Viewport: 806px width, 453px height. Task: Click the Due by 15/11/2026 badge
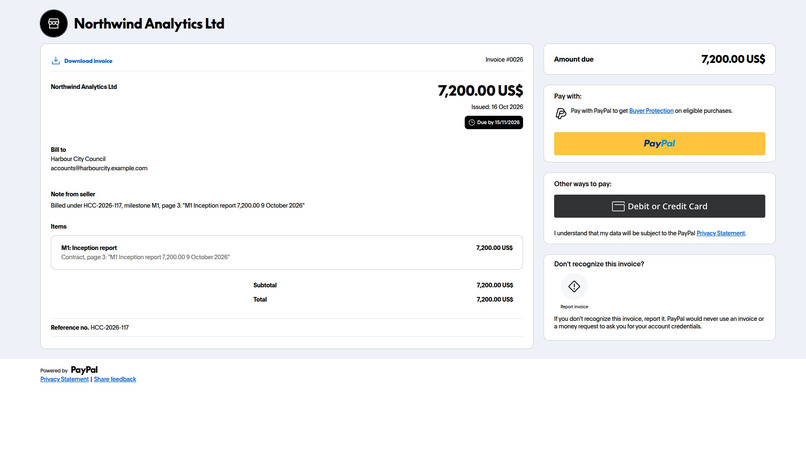pyautogui.click(x=493, y=122)
